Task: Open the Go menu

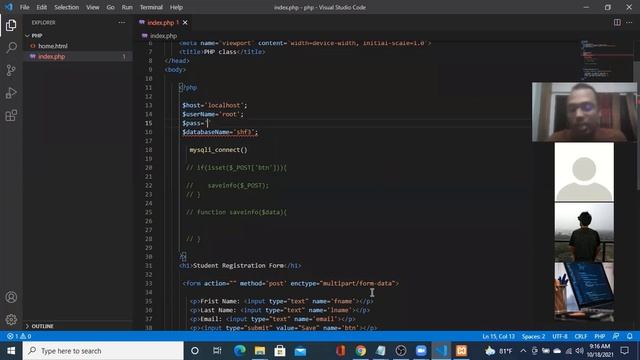Action: tap(111, 7)
